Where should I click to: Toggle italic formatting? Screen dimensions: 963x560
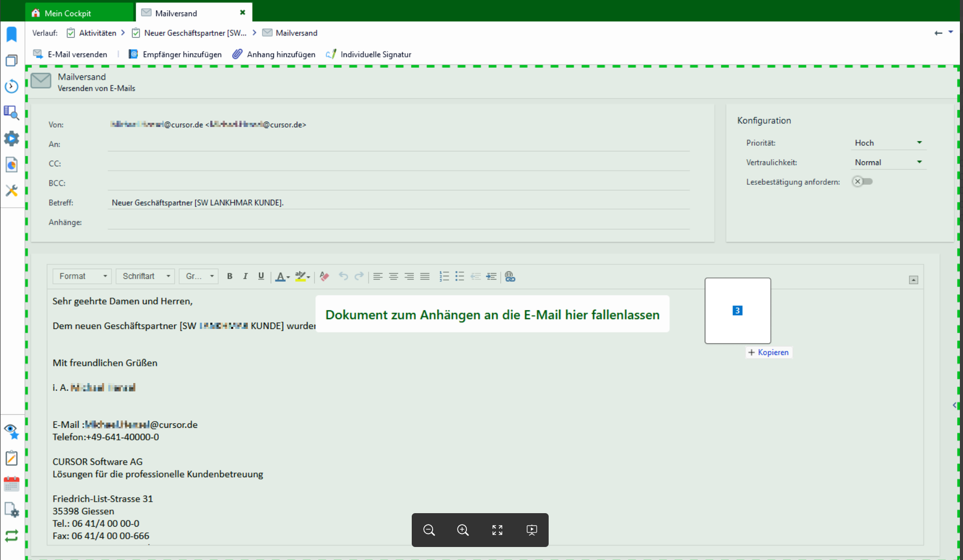[245, 276]
